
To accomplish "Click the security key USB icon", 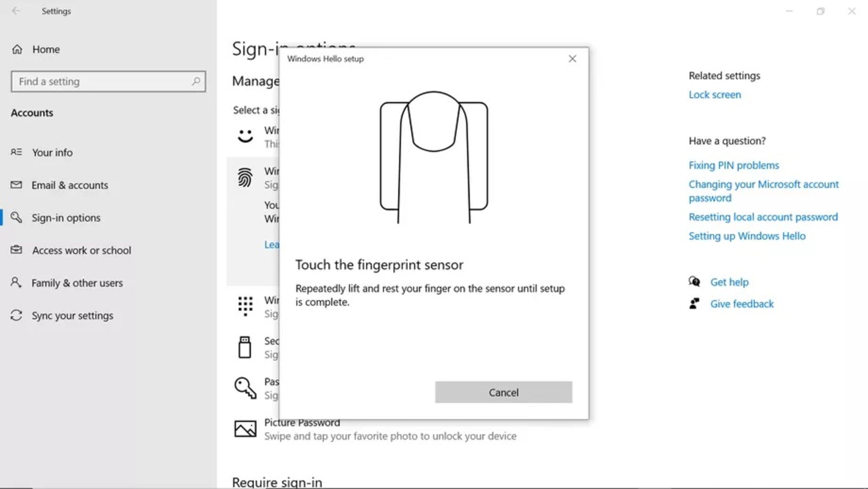I will point(245,347).
